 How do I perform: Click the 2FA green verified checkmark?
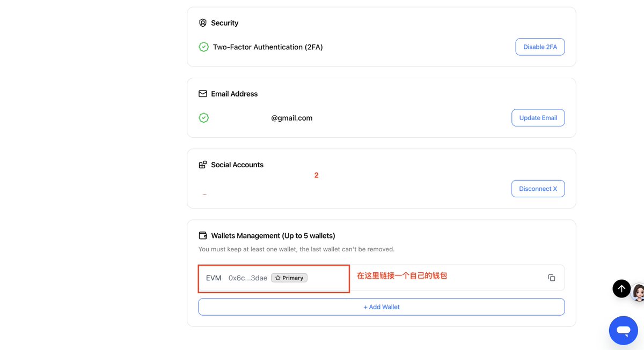tap(203, 47)
